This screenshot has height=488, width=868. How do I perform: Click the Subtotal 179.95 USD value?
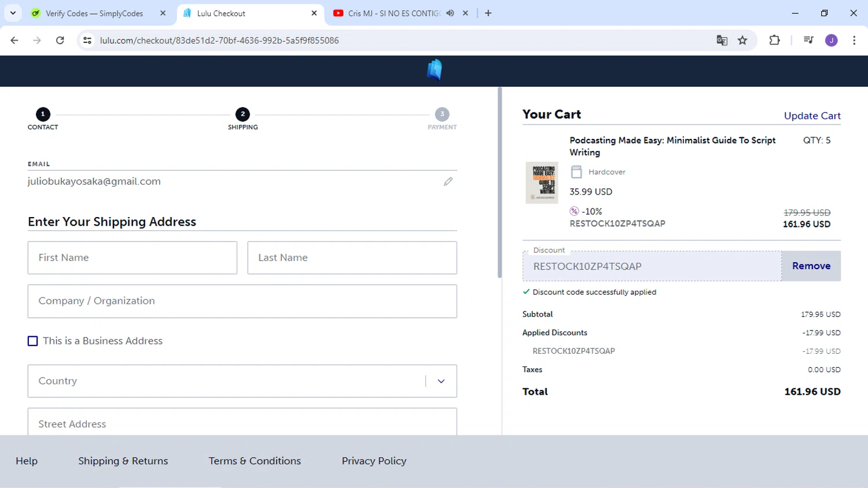point(821,314)
